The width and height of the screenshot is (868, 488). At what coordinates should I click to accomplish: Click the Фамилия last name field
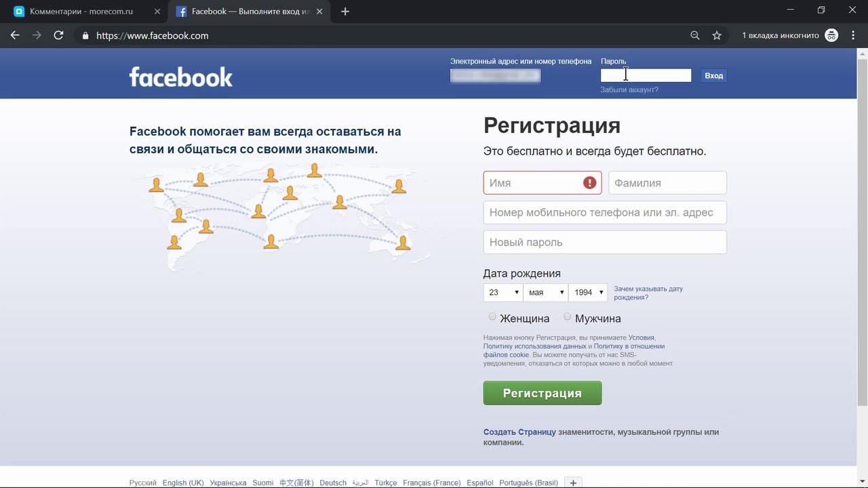click(667, 183)
